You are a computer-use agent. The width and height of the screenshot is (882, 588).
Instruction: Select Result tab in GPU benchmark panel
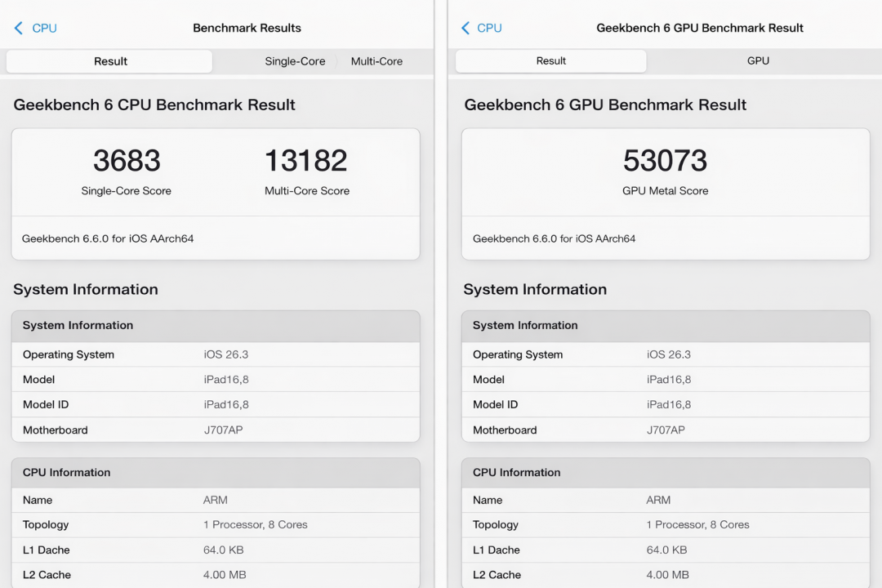pyautogui.click(x=550, y=60)
